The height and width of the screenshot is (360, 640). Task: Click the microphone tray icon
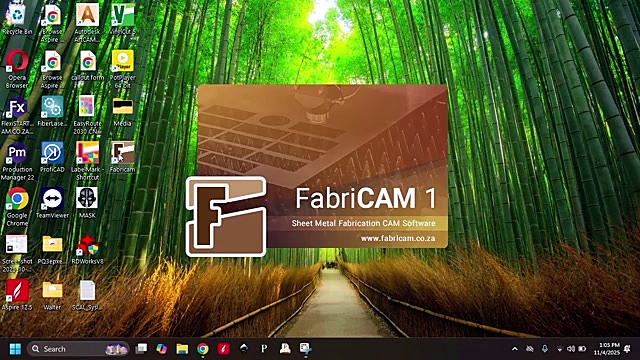544,349
